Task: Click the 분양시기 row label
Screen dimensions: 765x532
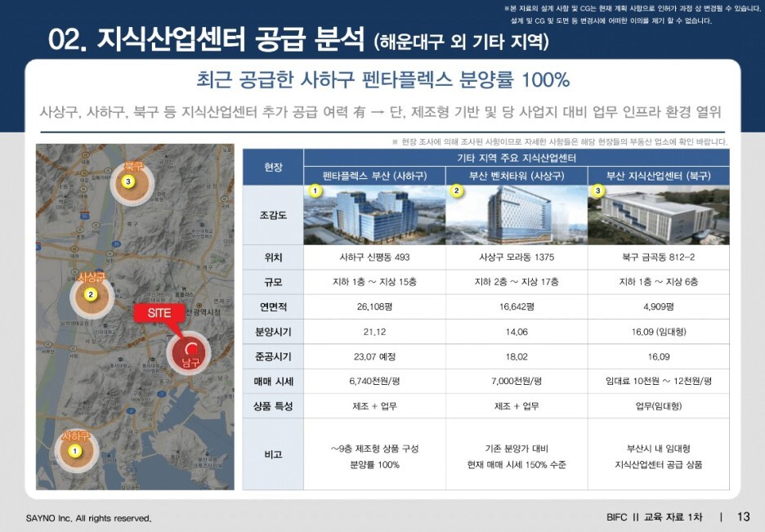Action: point(273,332)
